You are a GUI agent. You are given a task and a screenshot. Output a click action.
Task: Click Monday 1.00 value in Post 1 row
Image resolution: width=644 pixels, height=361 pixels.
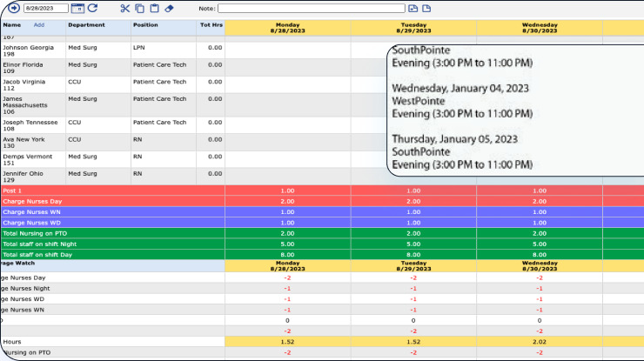pos(287,191)
